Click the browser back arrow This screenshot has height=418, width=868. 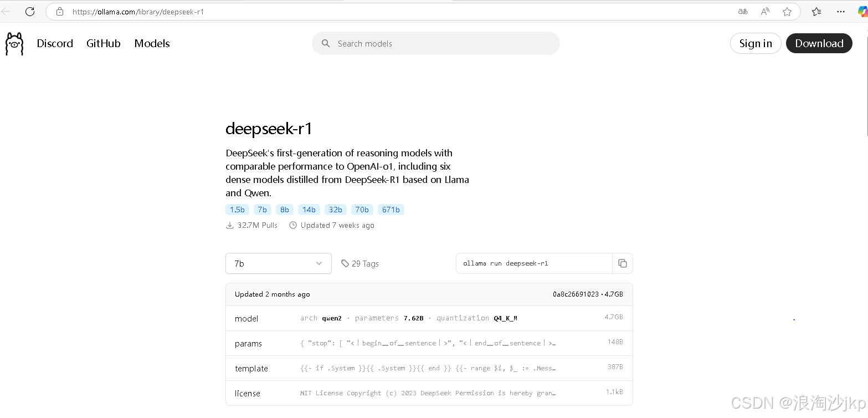pyautogui.click(x=6, y=12)
